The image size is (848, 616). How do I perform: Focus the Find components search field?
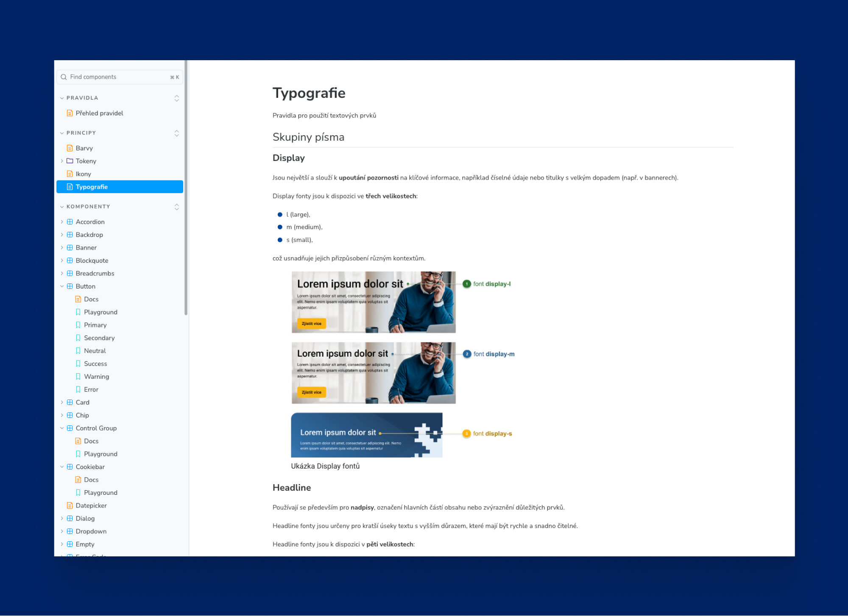pos(120,77)
